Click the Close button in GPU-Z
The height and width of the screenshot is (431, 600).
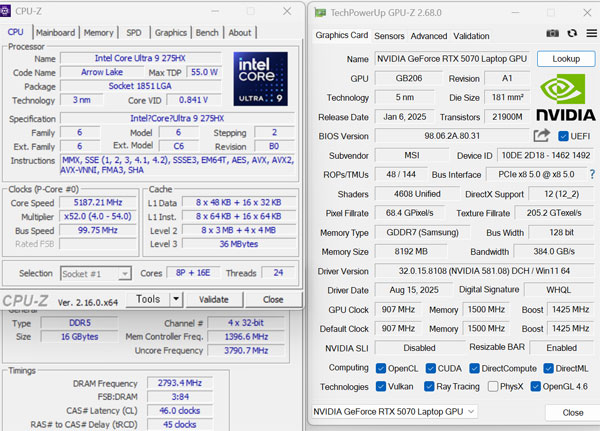572,413
